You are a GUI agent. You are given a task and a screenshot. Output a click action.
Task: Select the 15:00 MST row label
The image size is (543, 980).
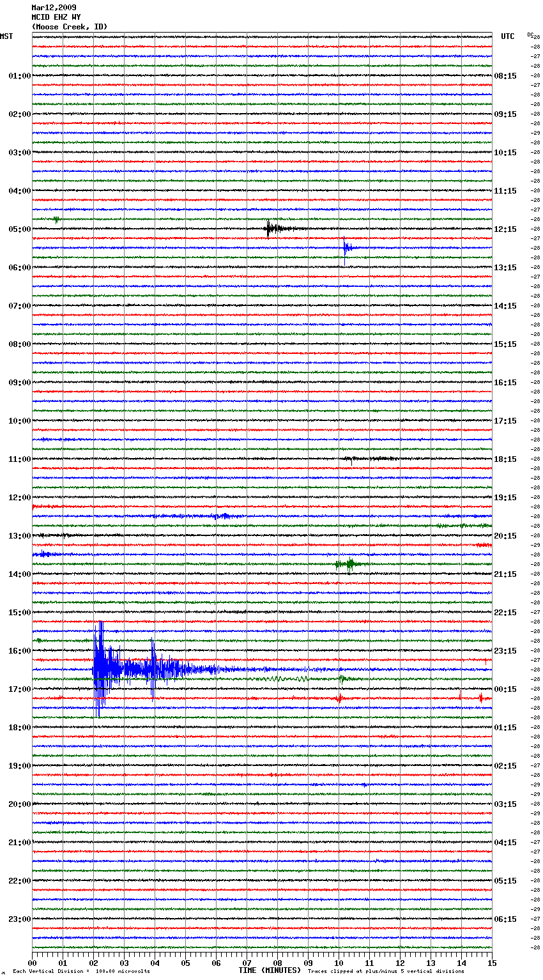point(20,613)
